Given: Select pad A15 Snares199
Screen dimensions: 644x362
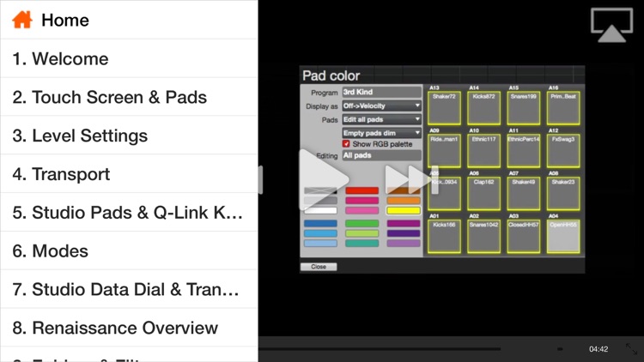Looking at the screenshot, I should click(523, 108).
